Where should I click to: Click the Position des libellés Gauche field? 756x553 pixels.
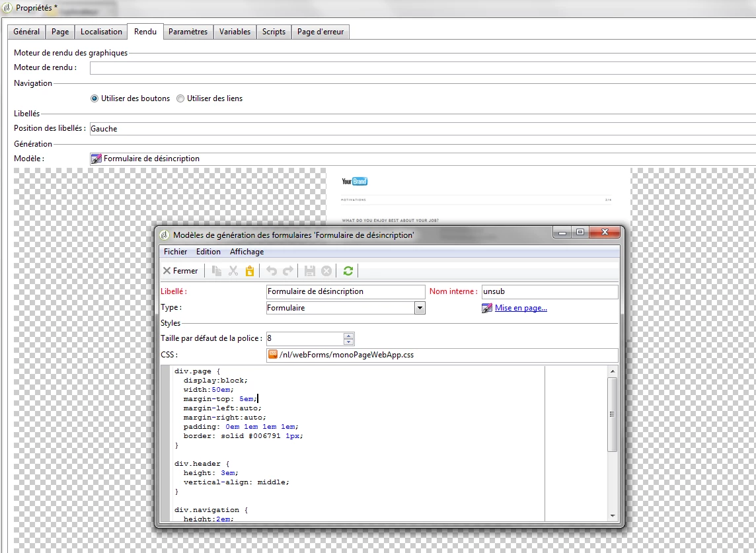pos(423,129)
